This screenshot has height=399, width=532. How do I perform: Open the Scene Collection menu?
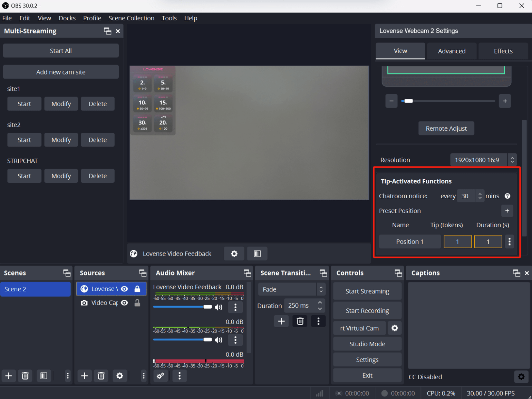131,18
